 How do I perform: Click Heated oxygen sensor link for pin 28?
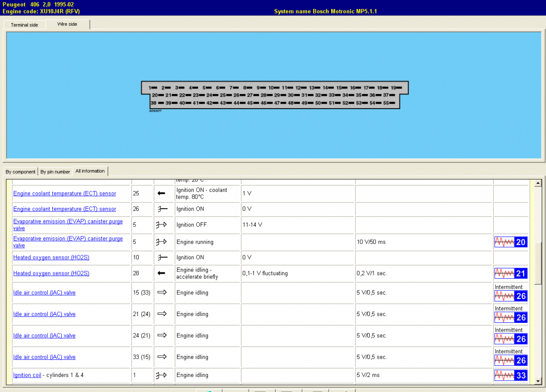pyautogui.click(x=51, y=273)
